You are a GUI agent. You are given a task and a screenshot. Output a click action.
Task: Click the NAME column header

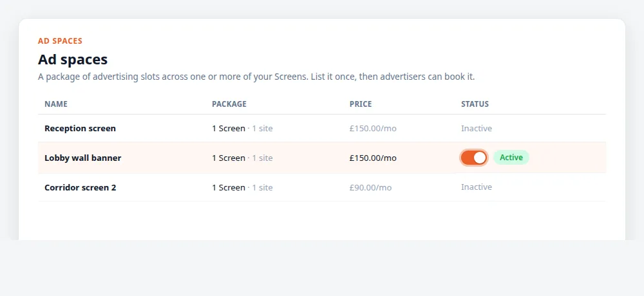(x=56, y=104)
